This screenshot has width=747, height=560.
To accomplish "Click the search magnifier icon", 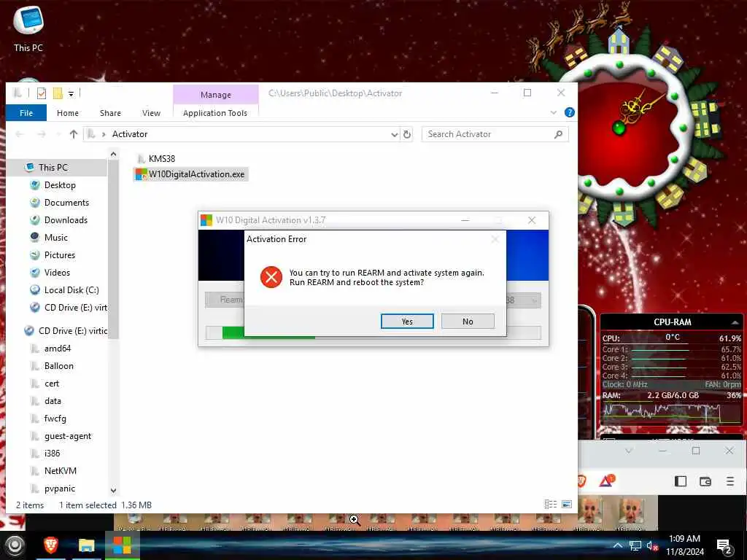I will tap(558, 134).
